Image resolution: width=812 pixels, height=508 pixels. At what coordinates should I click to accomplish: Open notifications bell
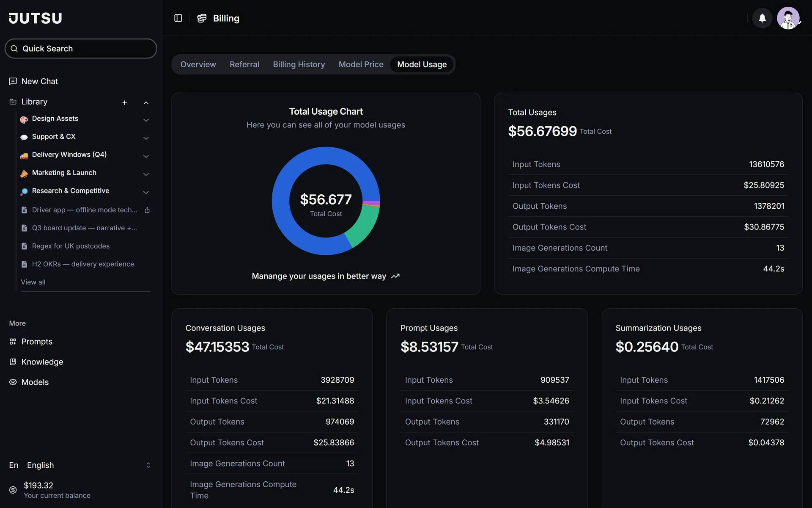[x=762, y=18]
